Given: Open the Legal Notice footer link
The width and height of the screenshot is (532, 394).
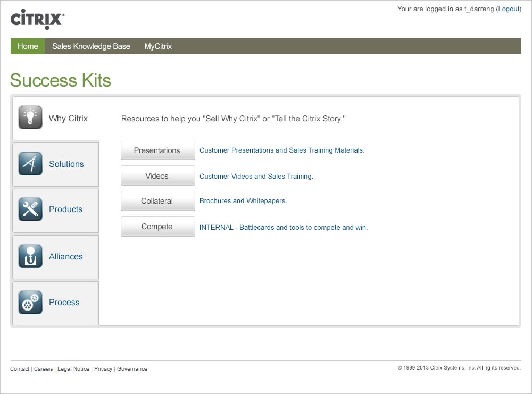Looking at the screenshot, I should point(73,369).
